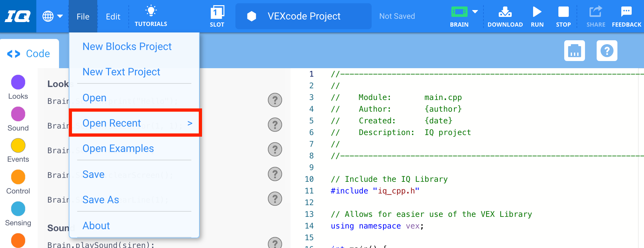
Task: Select the purple Looks category
Action: [x=18, y=82]
